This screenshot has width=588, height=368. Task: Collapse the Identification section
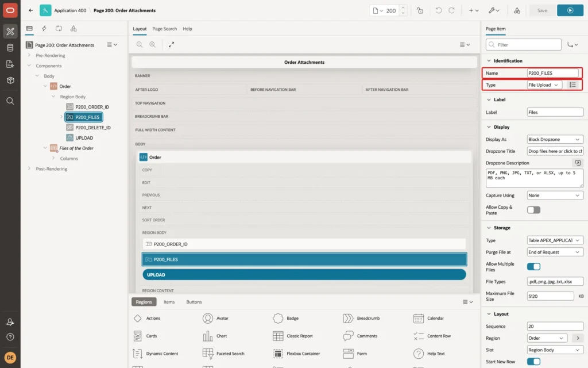click(x=489, y=60)
